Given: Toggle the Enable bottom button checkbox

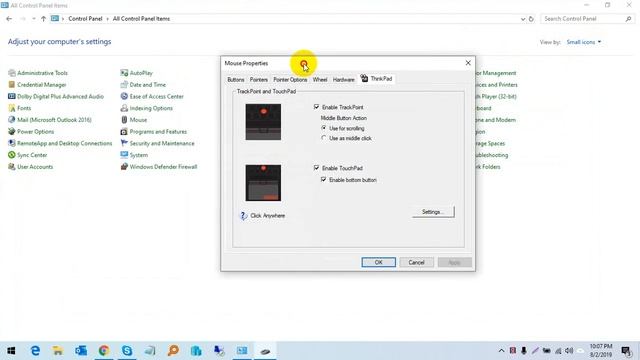Looking at the screenshot, I should coord(324,180).
